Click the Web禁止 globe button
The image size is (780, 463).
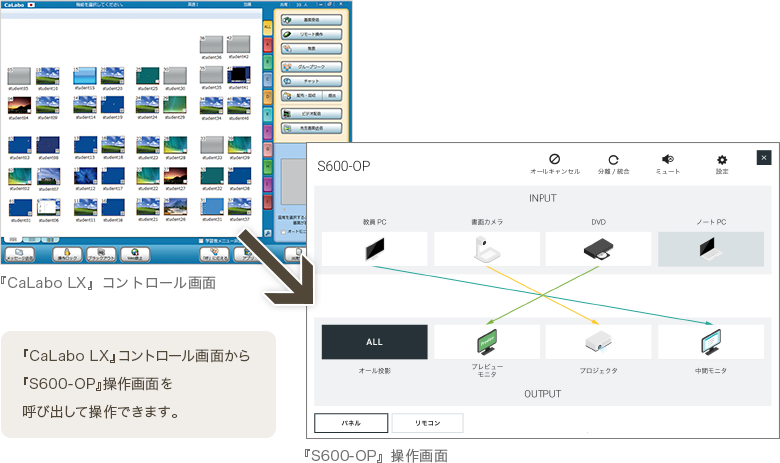(135, 255)
